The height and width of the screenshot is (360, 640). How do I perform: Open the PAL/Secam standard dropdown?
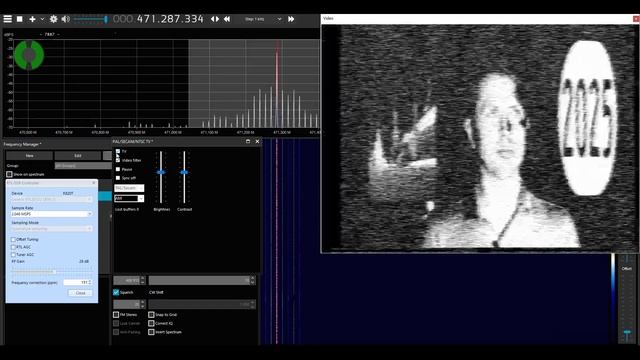[129, 188]
